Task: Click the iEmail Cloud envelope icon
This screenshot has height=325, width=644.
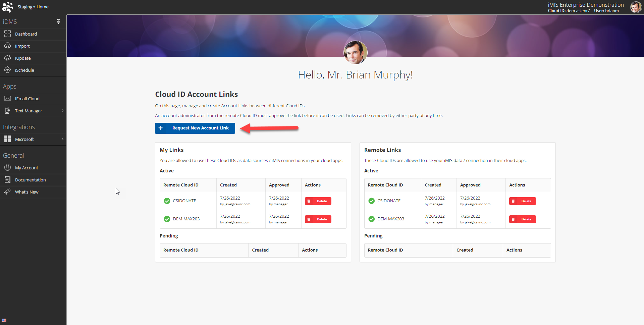Action: click(7, 98)
